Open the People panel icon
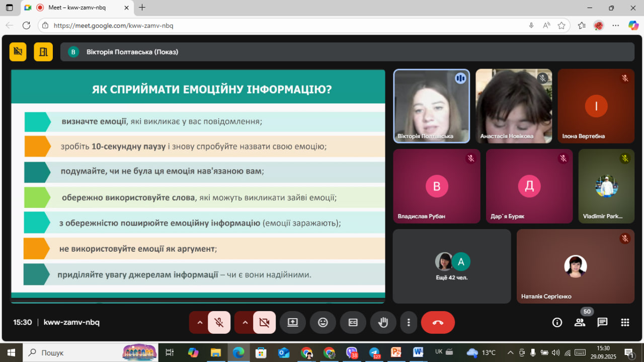The height and width of the screenshot is (362, 644). coord(580,323)
